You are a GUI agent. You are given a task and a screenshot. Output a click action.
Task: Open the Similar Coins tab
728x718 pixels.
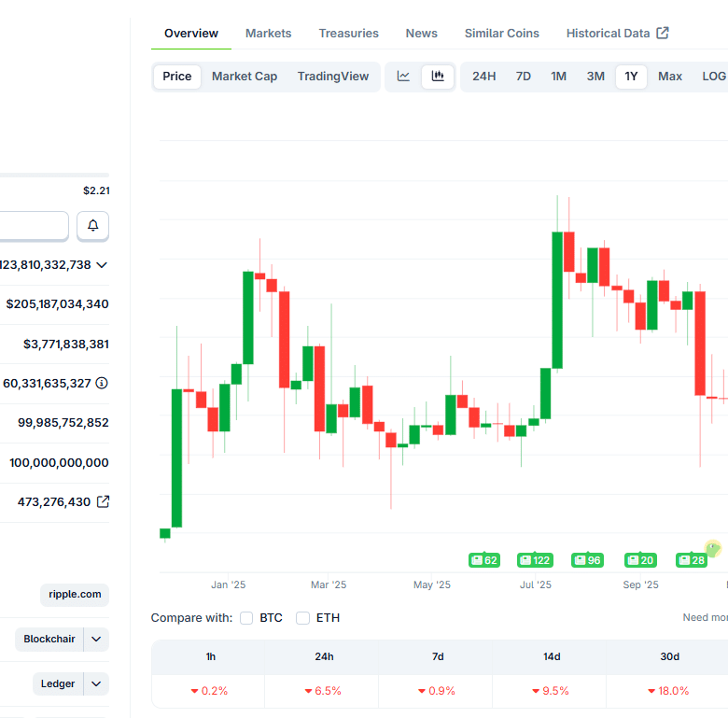pos(501,34)
